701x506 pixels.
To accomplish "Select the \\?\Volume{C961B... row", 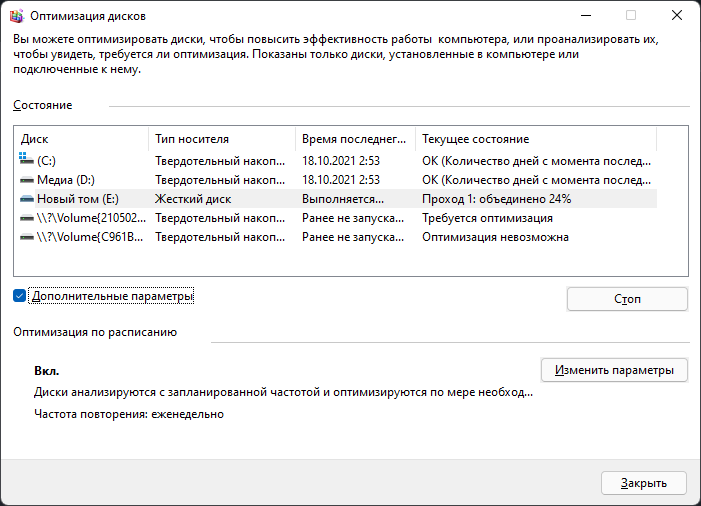I will tap(336, 237).
